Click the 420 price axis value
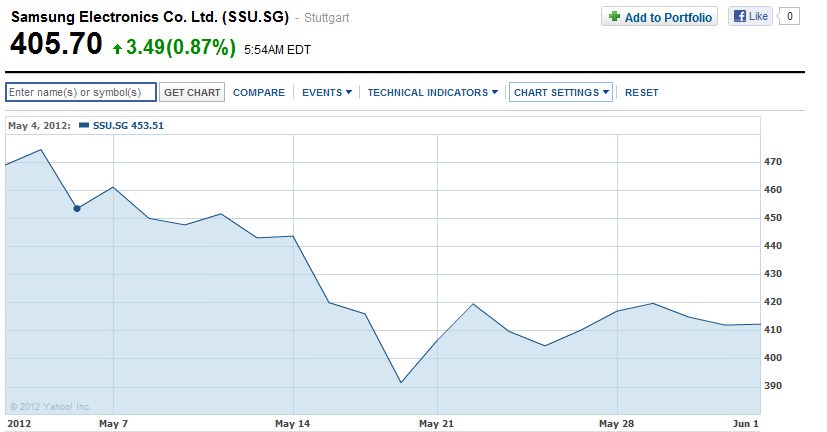Screen dimensions: 827x432 [x=773, y=302]
